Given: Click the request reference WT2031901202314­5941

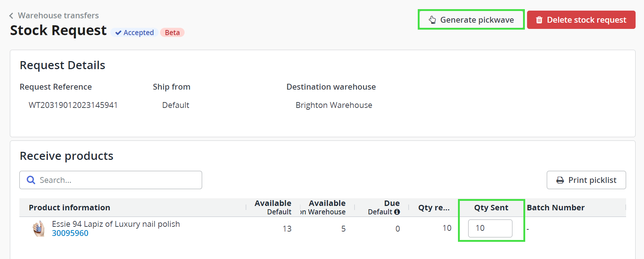Looking at the screenshot, I should [73, 105].
